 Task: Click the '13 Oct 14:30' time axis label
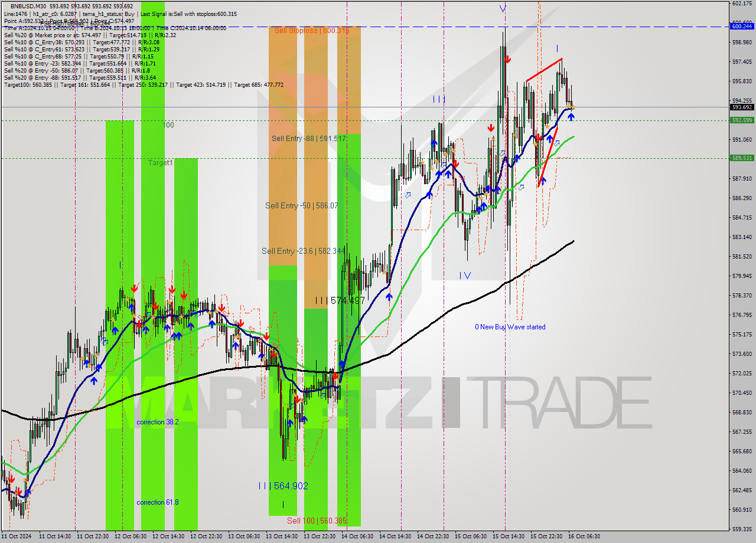click(x=282, y=537)
